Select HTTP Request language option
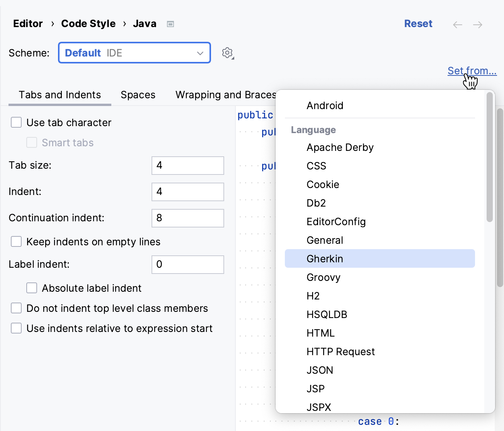Screen dimensions: 504x431 pyautogui.click(x=341, y=351)
